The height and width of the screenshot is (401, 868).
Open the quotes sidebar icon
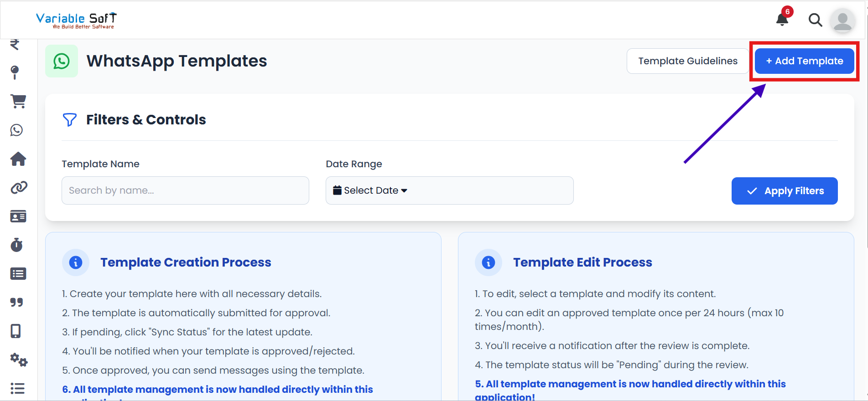tap(17, 302)
